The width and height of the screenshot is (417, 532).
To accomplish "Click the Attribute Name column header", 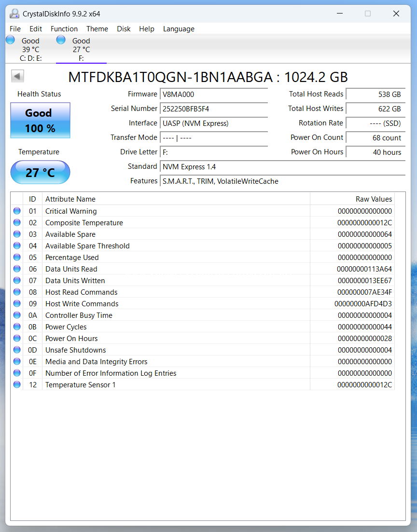I will click(x=176, y=199).
